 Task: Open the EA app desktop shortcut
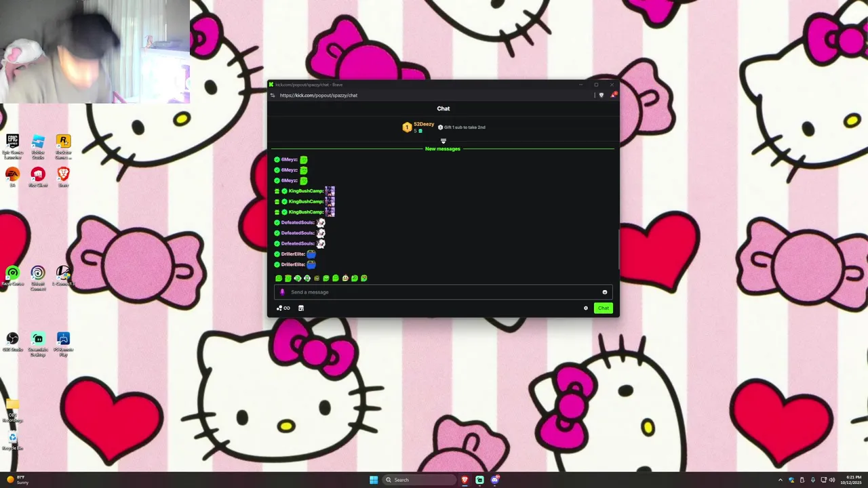coord(12,178)
